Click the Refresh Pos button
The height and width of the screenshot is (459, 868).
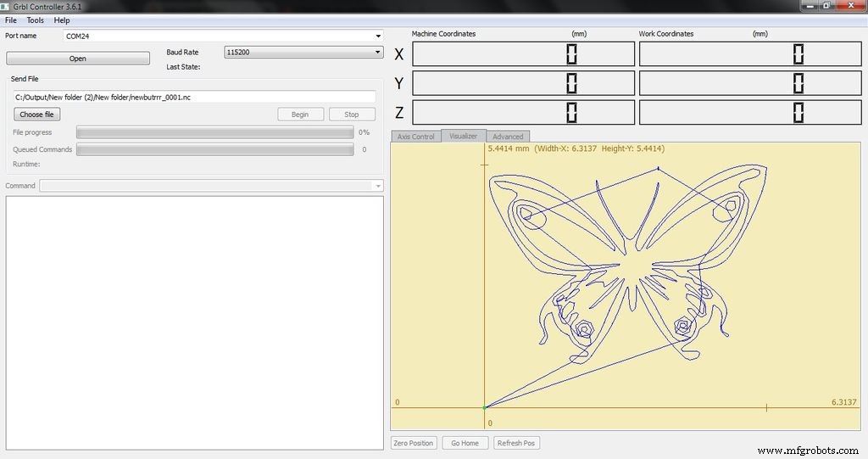coord(516,443)
